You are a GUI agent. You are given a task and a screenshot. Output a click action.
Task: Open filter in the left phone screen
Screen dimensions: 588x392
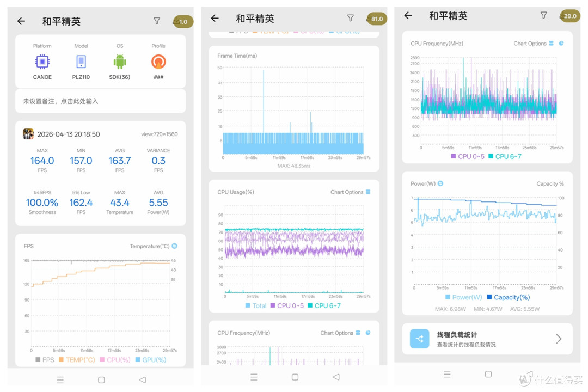[157, 21]
